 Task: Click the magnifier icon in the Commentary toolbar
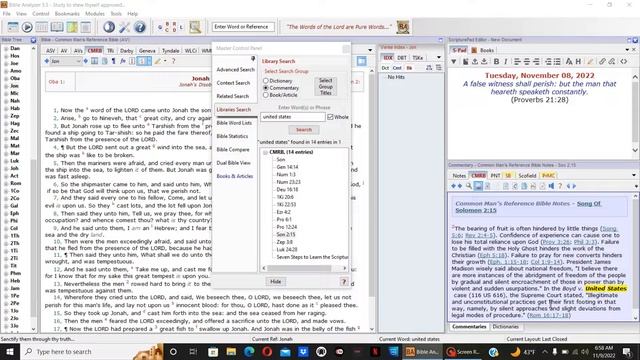pyautogui.click(x=469, y=186)
